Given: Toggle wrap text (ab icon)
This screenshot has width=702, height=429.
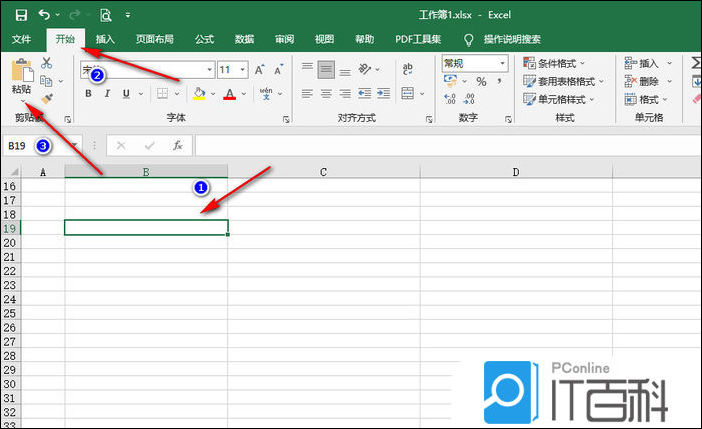Looking at the screenshot, I should (x=407, y=69).
